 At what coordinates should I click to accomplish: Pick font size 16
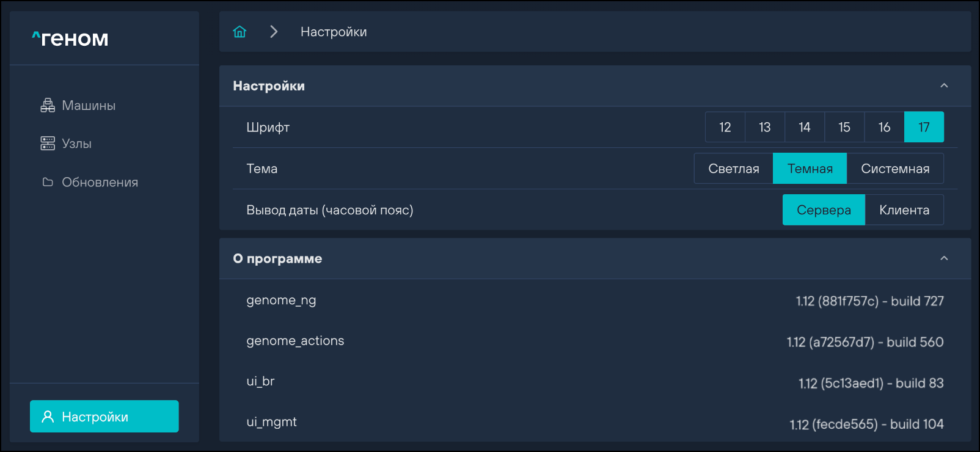click(x=884, y=127)
